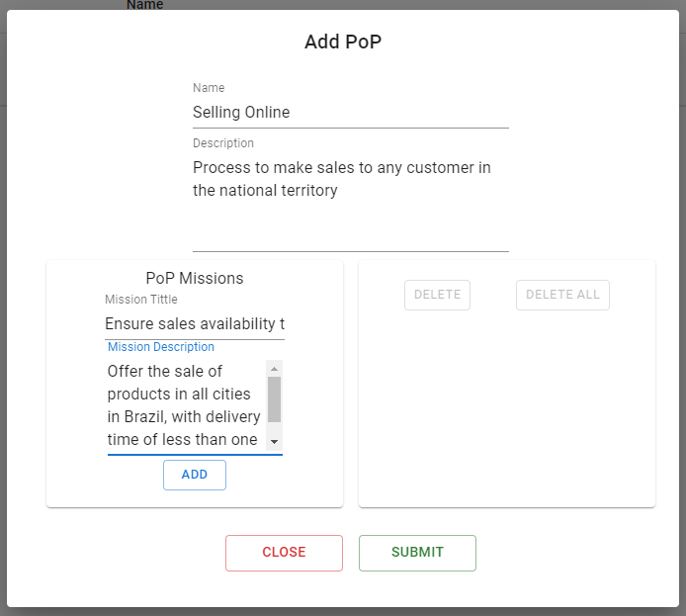Click the Name label above Selling Online
The height and width of the screenshot is (616, 686).
(x=209, y=88)
